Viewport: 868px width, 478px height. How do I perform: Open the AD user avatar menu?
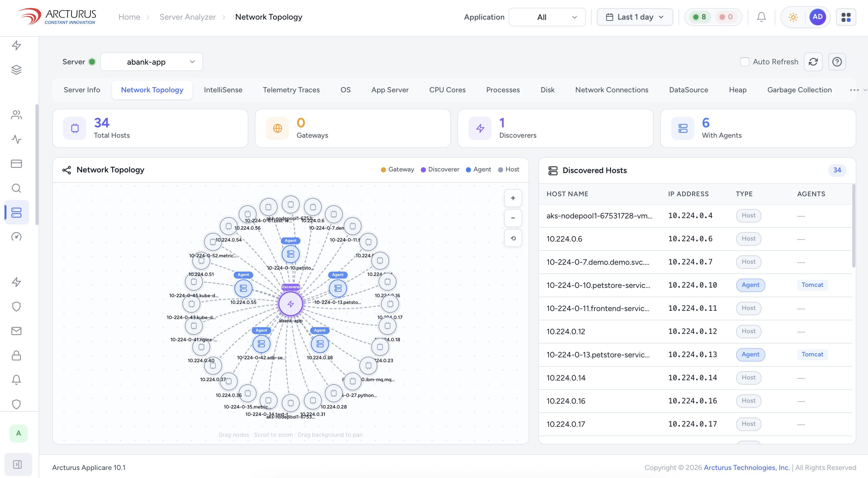pos(817,17)
